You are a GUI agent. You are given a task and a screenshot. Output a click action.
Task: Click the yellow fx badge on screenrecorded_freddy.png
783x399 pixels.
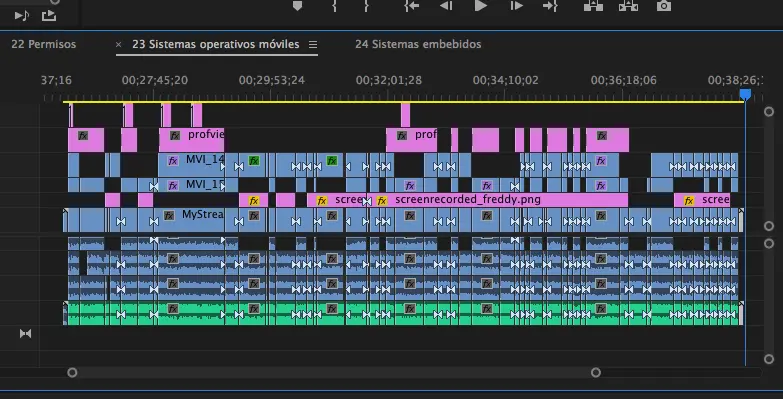[x=382, y=201]
